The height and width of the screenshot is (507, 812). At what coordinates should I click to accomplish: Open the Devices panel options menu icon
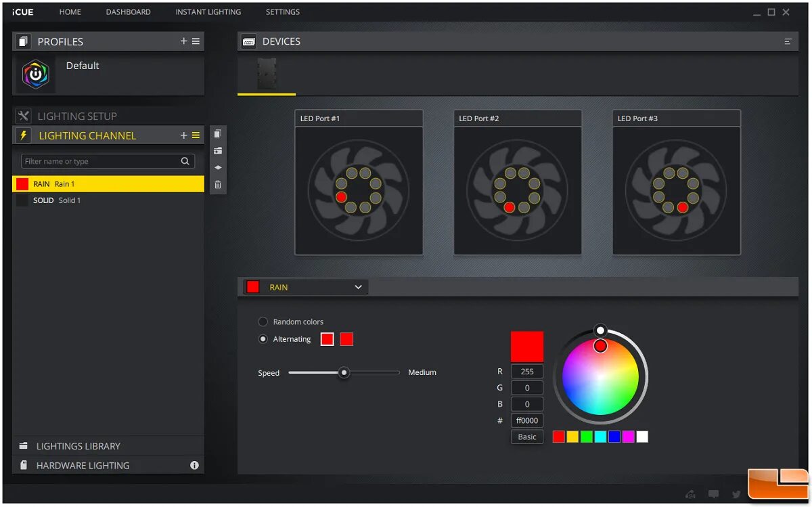pos(788,41)
